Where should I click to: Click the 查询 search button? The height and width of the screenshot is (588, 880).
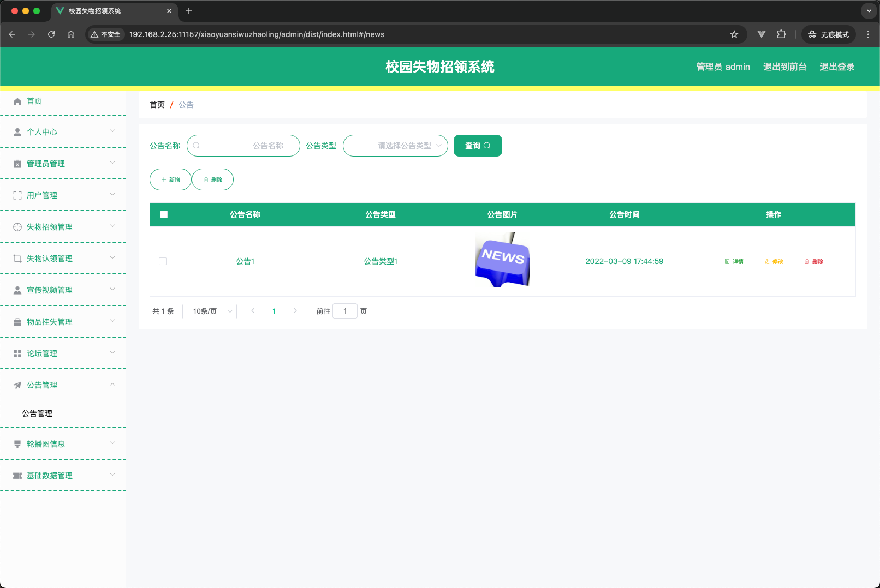click(478, 146)
